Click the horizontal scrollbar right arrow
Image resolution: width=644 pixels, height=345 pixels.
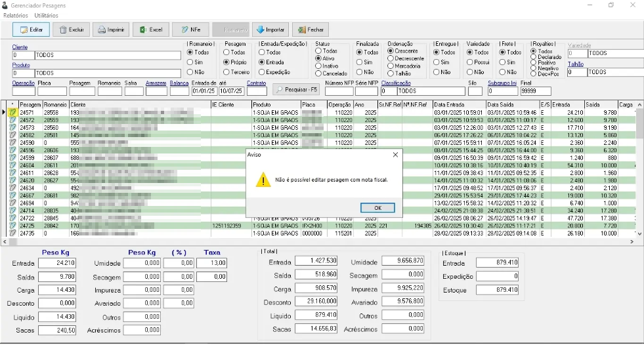632,241
